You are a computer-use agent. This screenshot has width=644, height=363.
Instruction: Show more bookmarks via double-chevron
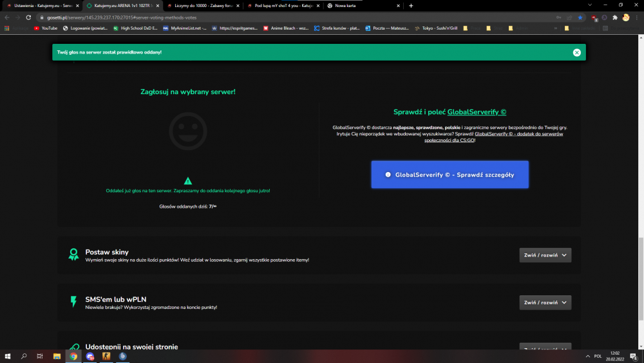point(555,28)
